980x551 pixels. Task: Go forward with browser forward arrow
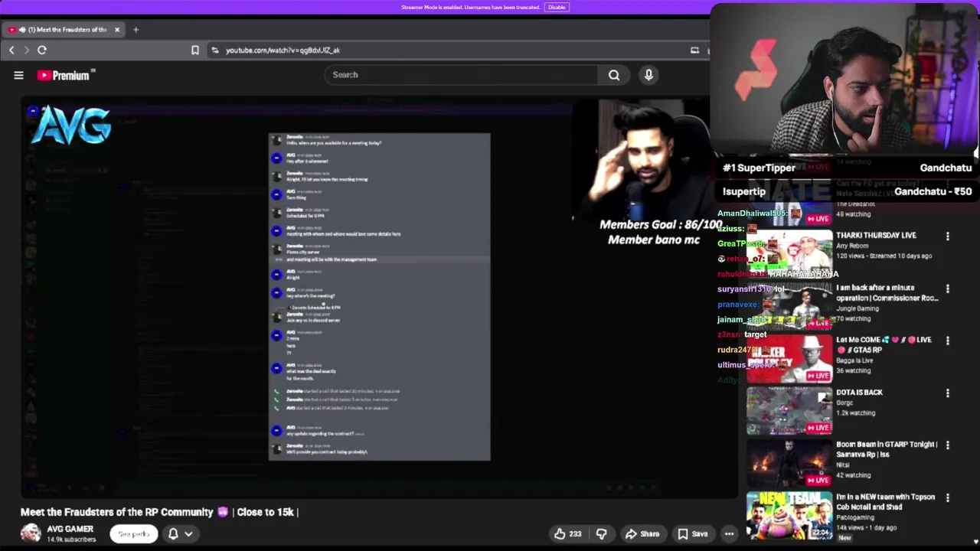point(26,50)
